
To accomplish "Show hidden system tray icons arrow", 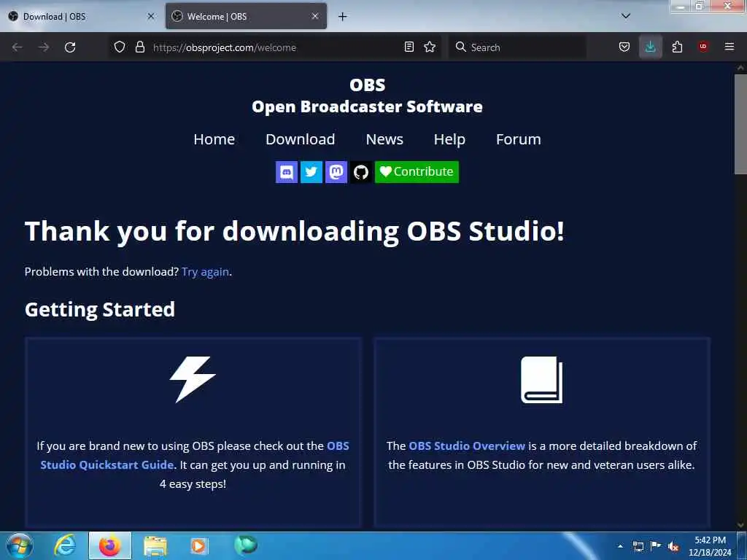I will pyautogui.click(x=620, y=546).
